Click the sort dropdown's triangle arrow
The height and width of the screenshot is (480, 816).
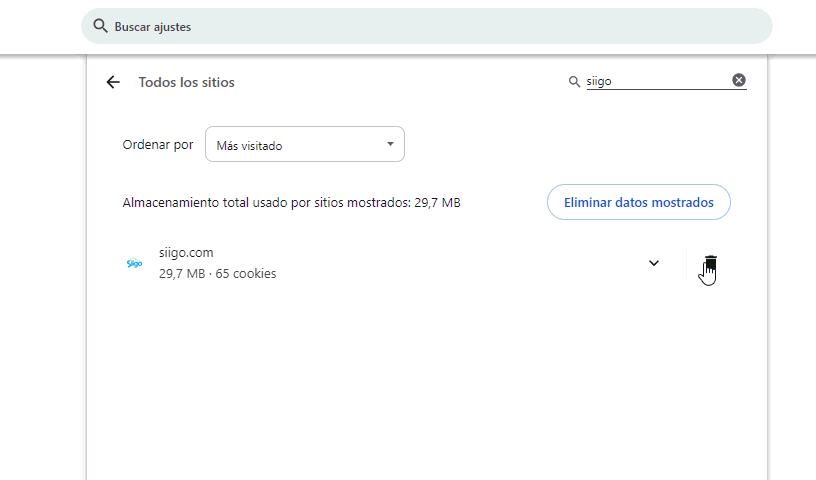[390, 145]
